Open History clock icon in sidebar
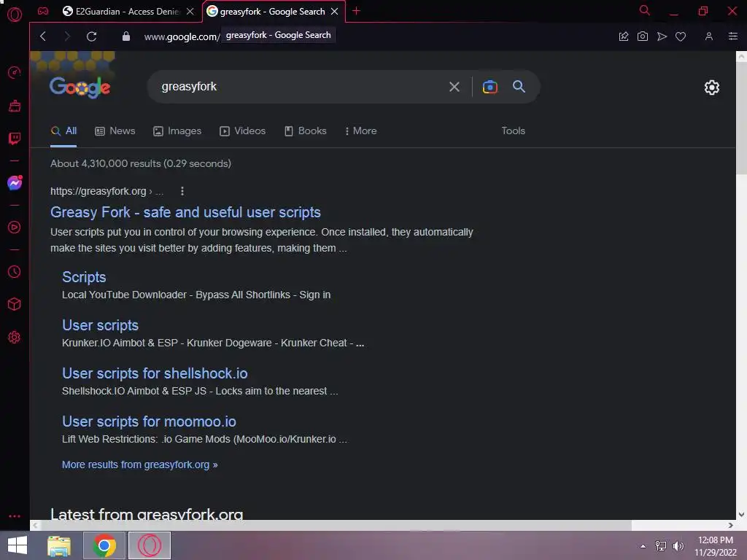Screen dimensions: 747x560 15,271
